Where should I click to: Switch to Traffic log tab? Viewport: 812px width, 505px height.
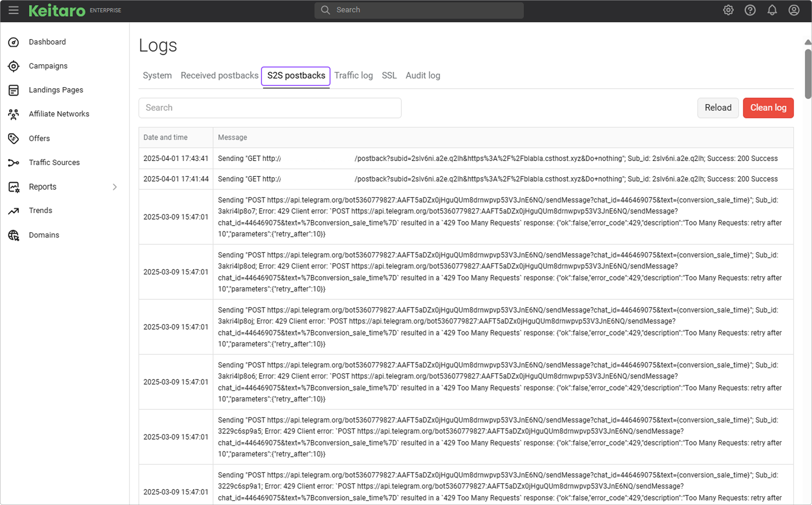coord(353,75)
